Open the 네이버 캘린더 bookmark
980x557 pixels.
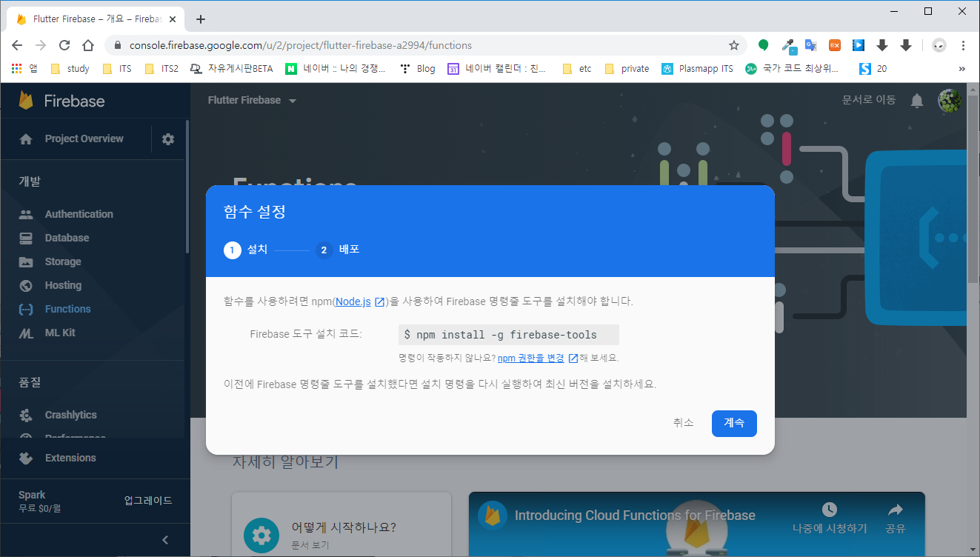(x=496, y=69)
